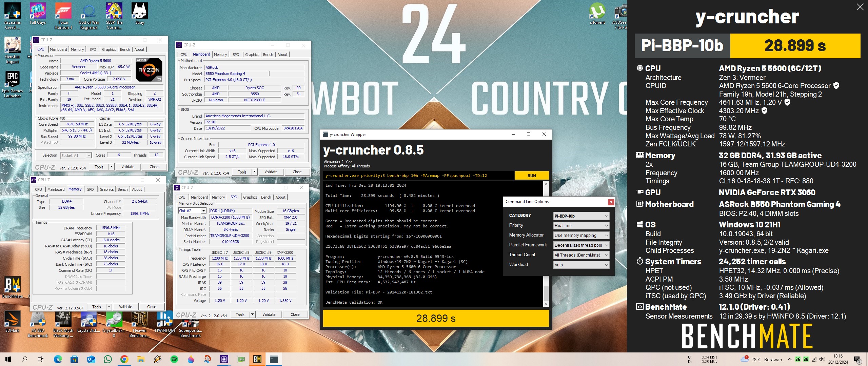Open Tools dropdown arrow in CPU-Z Mainboard window

tap(254, 172)
